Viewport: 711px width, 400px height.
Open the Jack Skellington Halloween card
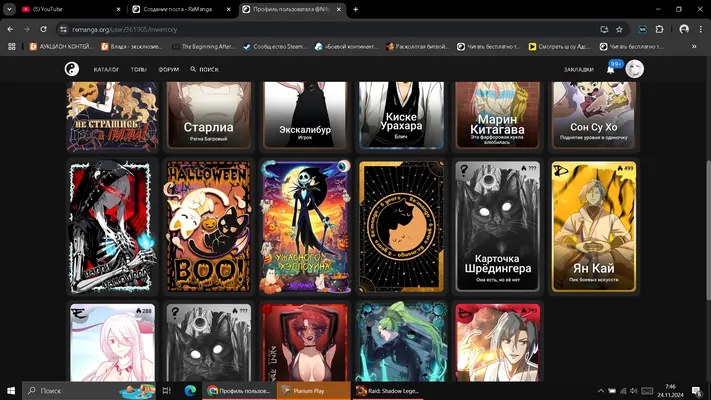[x=305, y=226]
